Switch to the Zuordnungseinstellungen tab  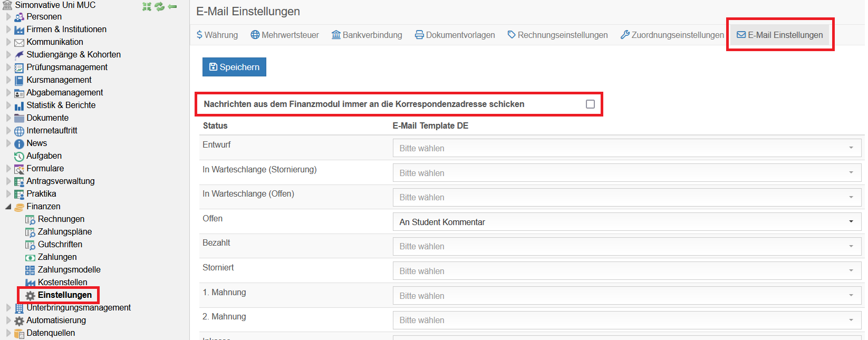coord(672,35)
